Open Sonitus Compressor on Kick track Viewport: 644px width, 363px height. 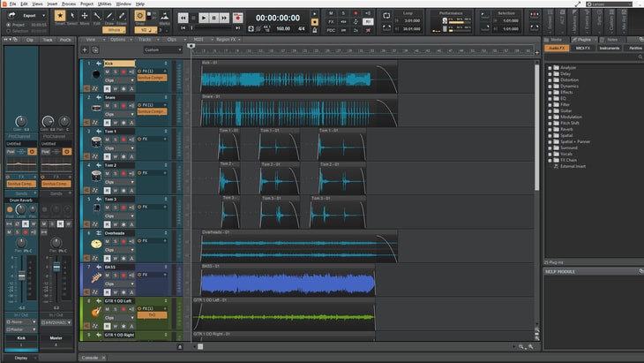pyautogui.click(x=152, y=78)
